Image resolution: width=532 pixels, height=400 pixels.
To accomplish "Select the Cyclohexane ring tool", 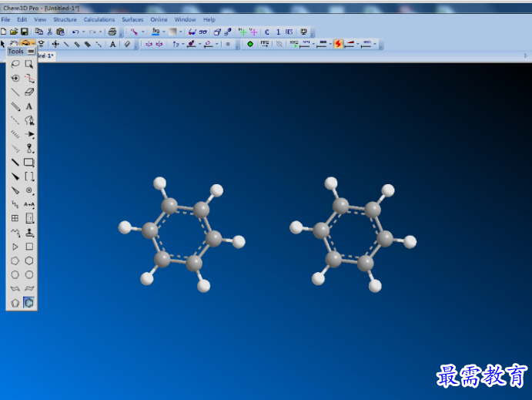I will pos(29,261).
